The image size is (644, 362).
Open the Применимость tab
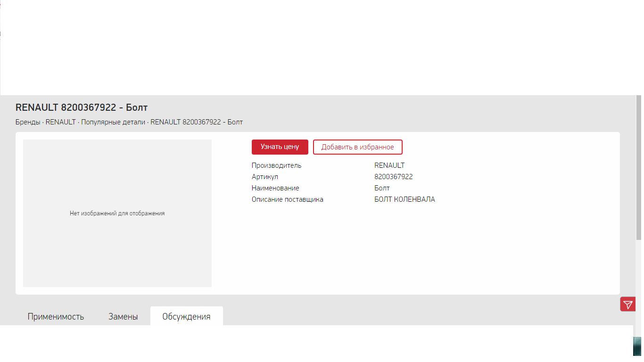(x=56, y=316)
